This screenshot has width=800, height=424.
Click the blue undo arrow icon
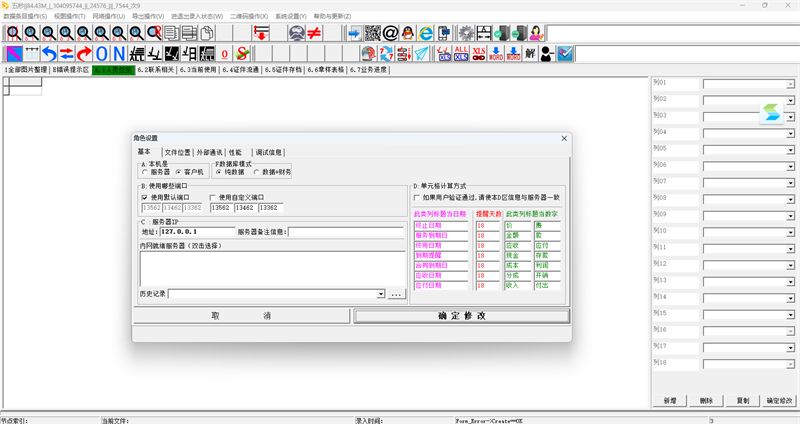(x=48, y=52)
